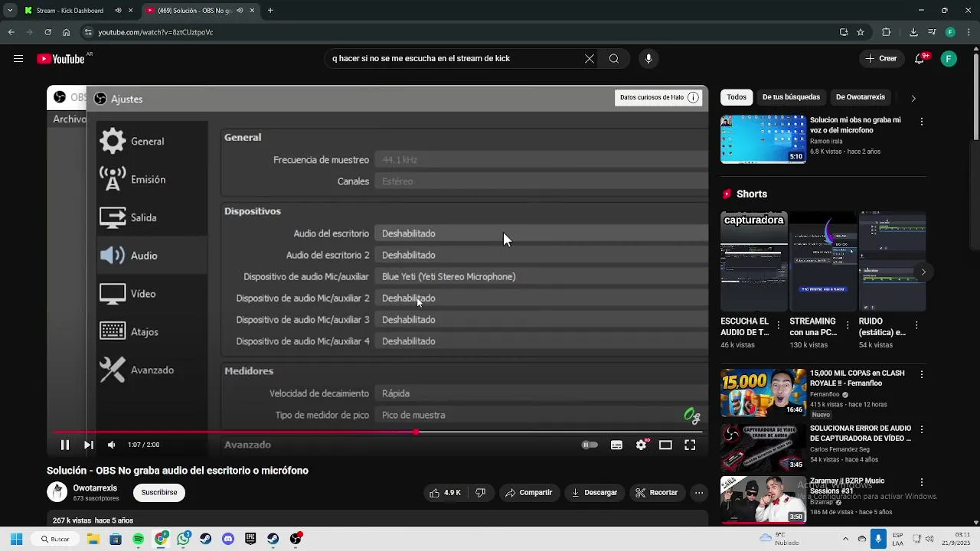Open Zaramay BZRP Music Sessions title
Screen dimensions: 980x551
point(847,486)
